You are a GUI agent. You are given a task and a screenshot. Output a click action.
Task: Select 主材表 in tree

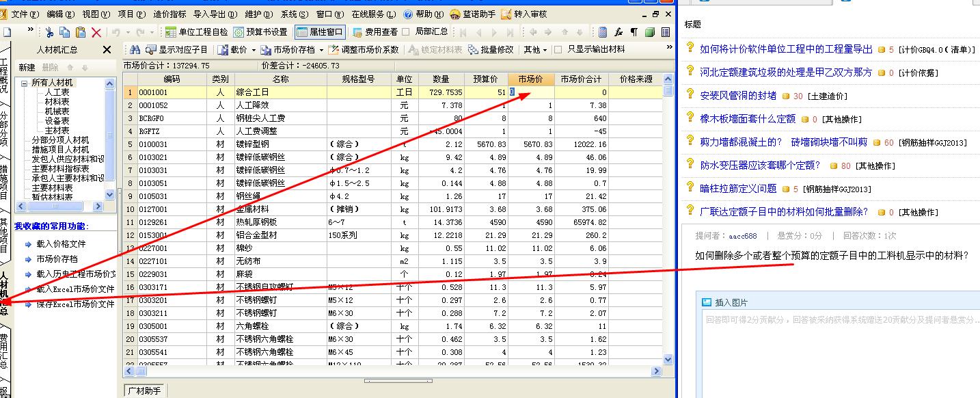point(57,131)
